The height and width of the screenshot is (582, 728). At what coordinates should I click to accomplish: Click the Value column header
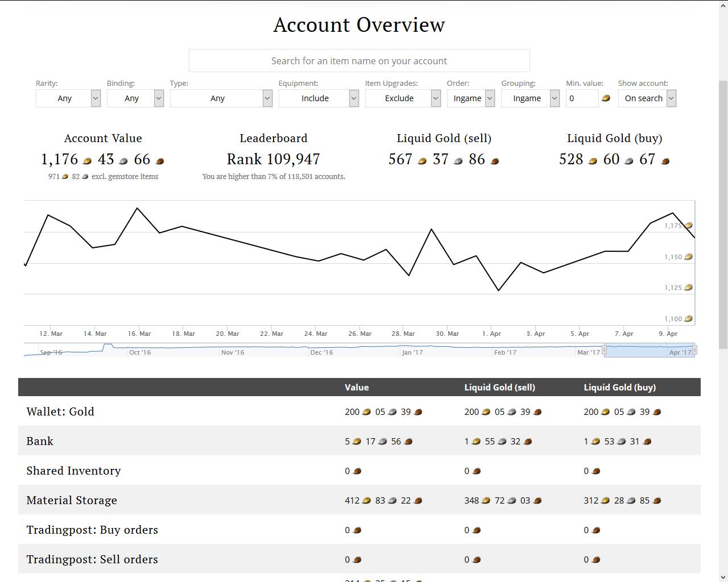pos(357,387)
